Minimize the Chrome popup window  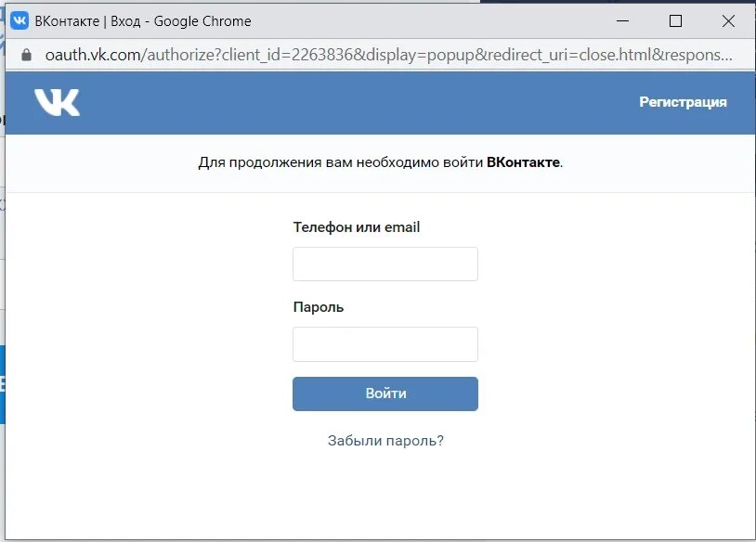pyautogui.click(x=622, y=20)
